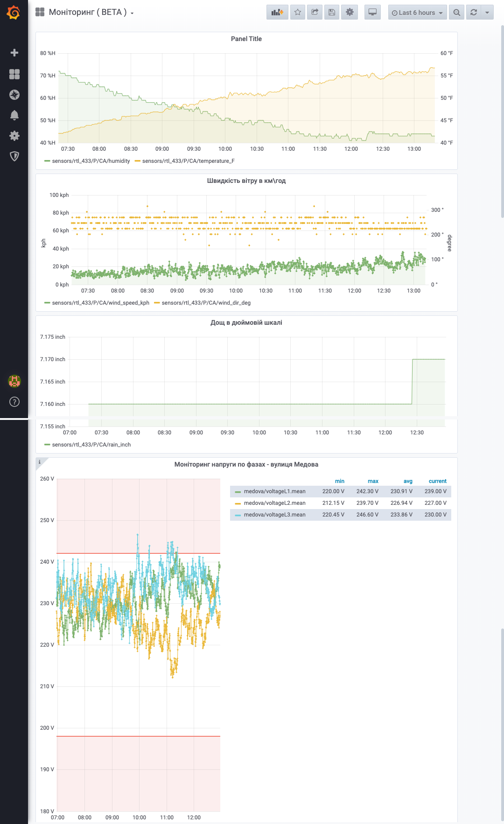Toggle the wind_dir_deg series in legend
The width and height of the screenshot is (504, 824).
[206, 303]
